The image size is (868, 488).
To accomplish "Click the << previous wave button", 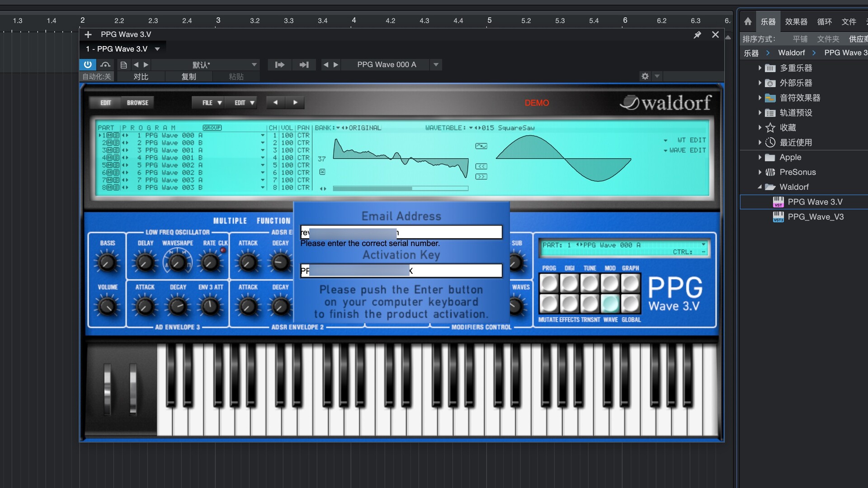I will 481,166.
